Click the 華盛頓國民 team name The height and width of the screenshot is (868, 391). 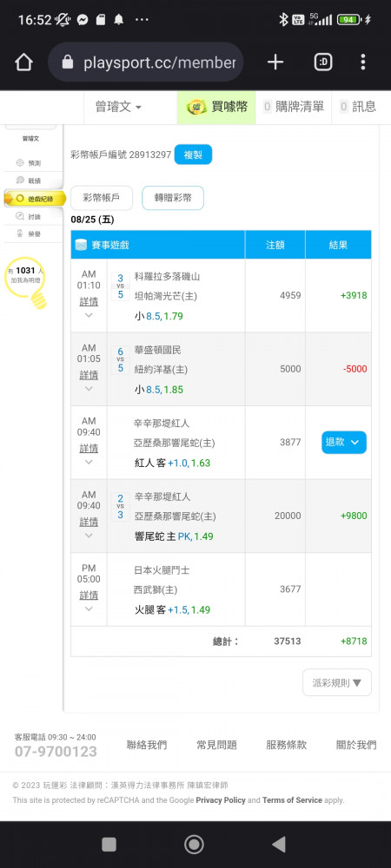pyautogui.click(x=158, y=350)
